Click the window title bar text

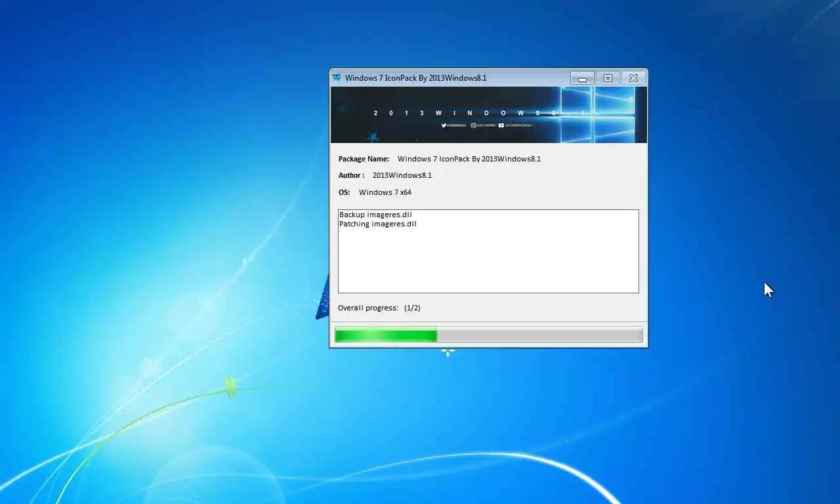pyautogui.click(x=416, y=78)
